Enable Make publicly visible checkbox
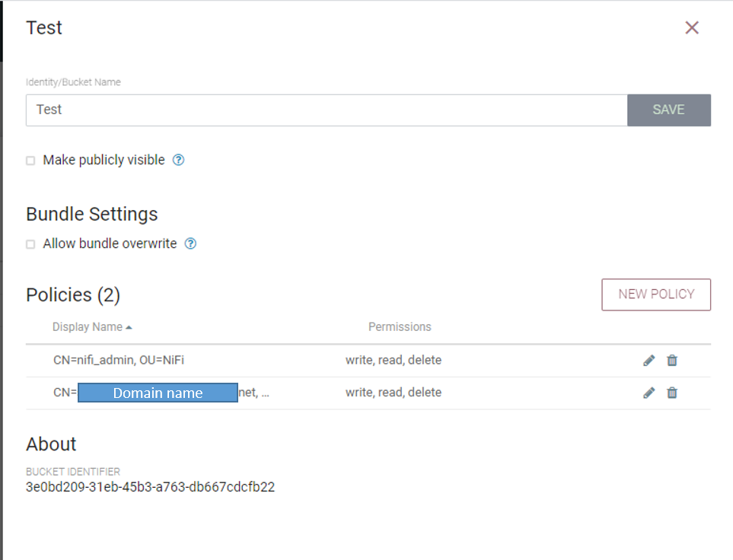The image size is (733, 560). click(30, 161)
